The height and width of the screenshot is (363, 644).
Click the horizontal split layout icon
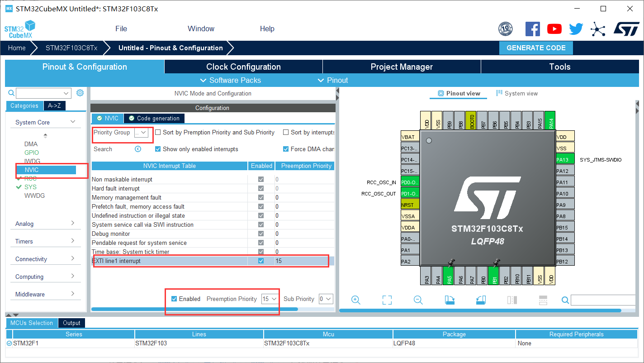pyautogui.click(x=543, y=300)
